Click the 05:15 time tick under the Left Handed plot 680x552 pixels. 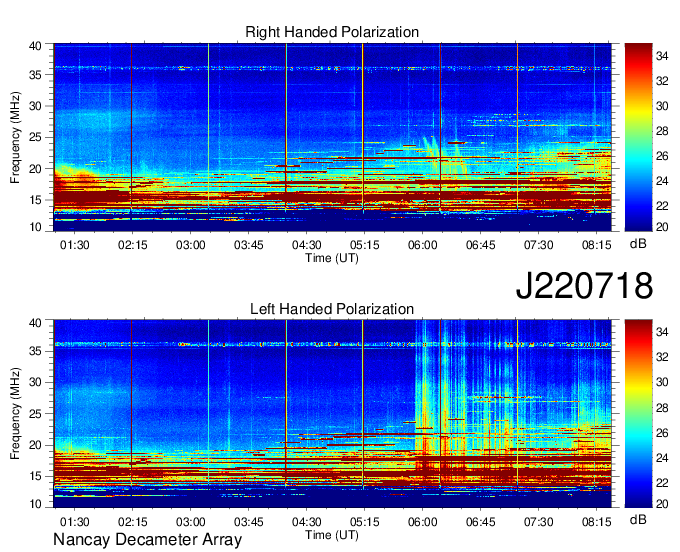[x=365, y=522]
